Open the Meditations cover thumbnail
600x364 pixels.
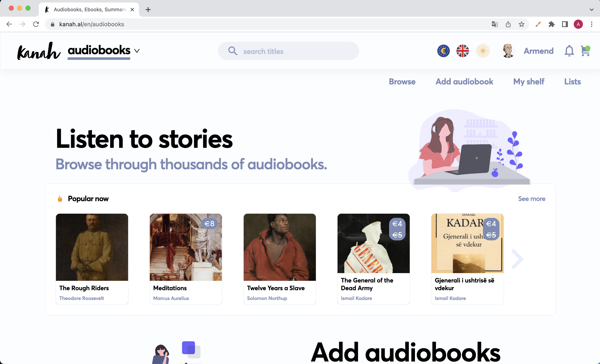(x=186, y=247)
